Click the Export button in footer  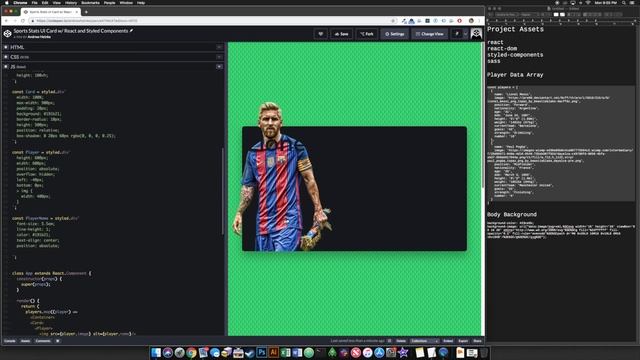click(463, 341)
